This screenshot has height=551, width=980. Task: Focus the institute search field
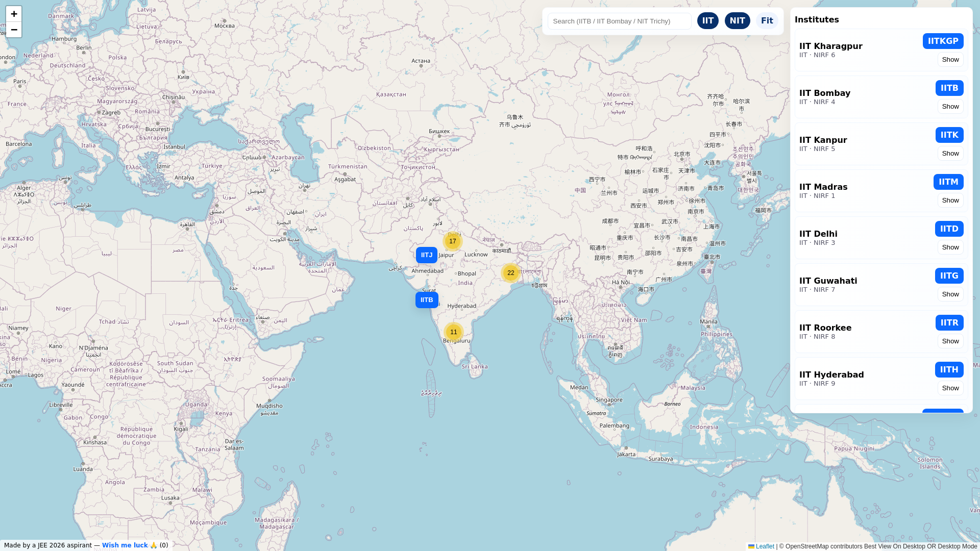click(x=620, y=21)
